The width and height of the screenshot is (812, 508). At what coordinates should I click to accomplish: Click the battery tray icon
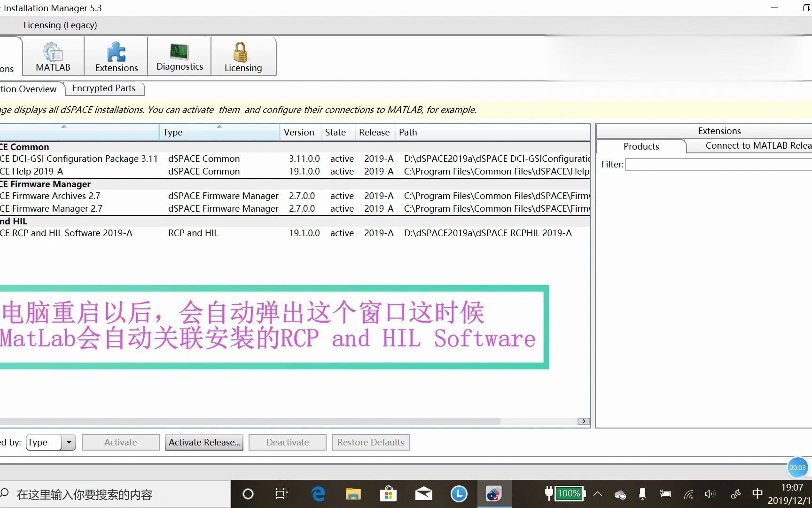665,494
